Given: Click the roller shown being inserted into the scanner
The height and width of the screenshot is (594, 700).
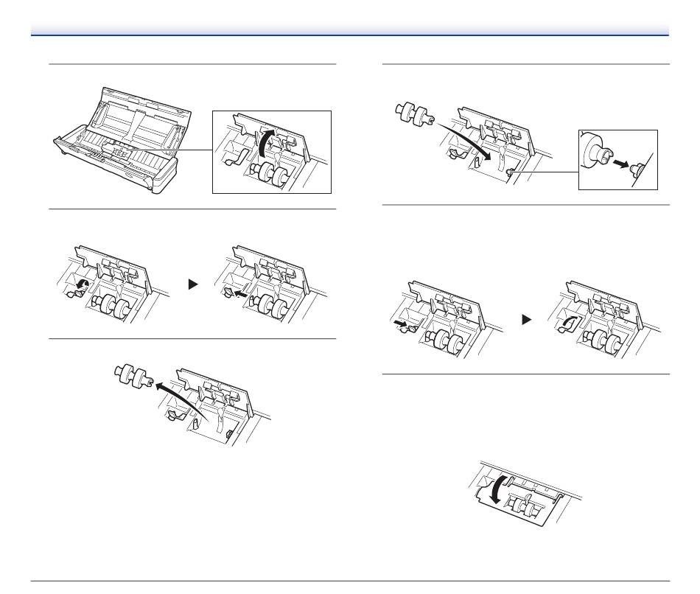Looking at the screenshot, I should pos(415,113).
